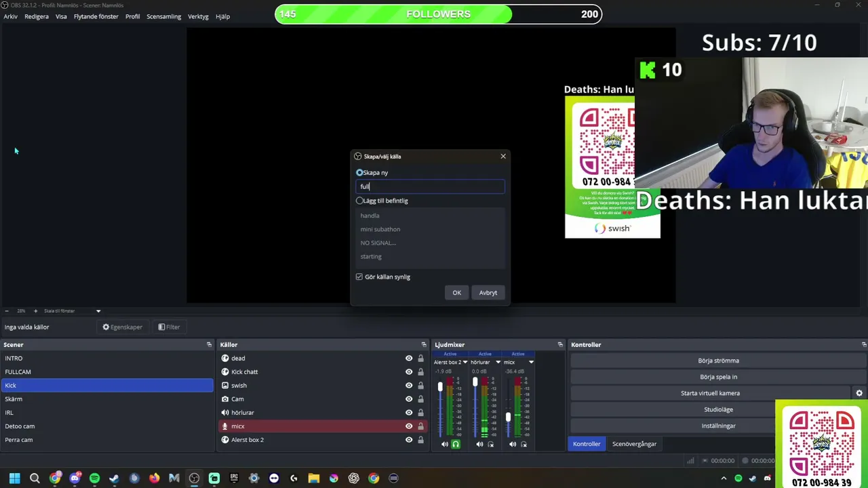Hide the Cam source
Image resolution: width=868 pixels, height=488 pixels.
point(409,399)
